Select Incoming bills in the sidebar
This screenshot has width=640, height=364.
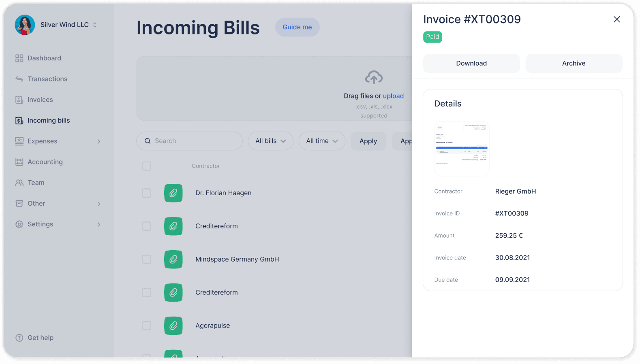(x=49, y=120)
